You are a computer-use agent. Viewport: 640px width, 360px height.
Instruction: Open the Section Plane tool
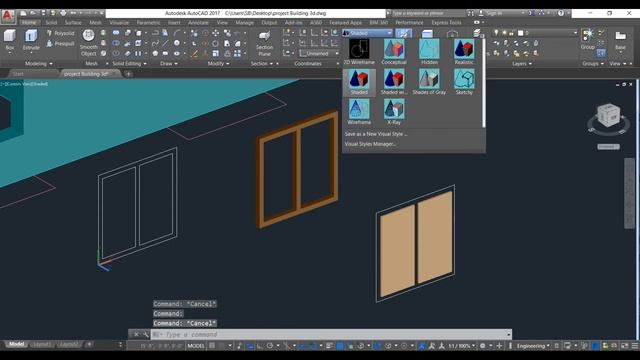[x=264, y=43]
